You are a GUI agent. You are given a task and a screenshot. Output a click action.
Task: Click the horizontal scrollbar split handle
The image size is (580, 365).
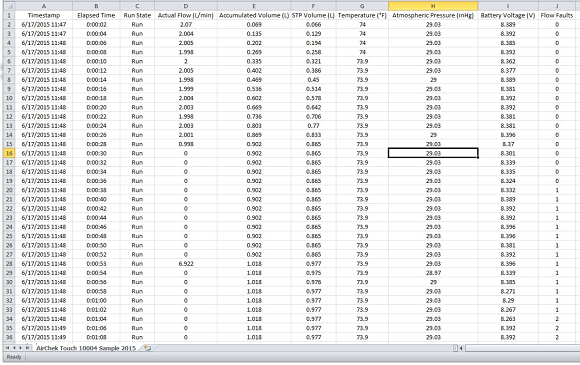click(x=455, y=348)
